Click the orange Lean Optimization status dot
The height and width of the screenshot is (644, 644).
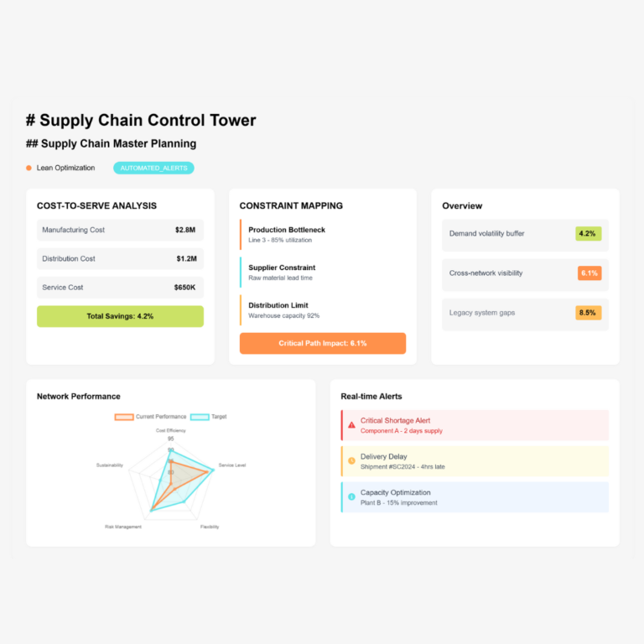29,168
